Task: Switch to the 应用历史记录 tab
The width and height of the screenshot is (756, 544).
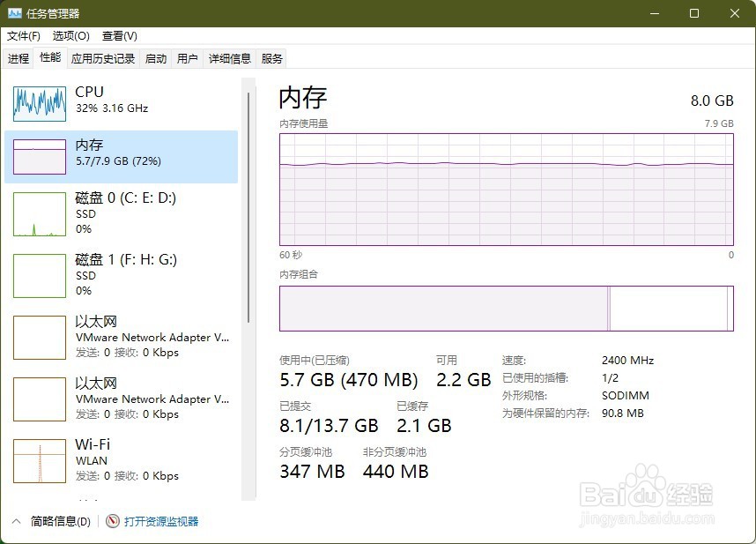Action: point(103,59)
